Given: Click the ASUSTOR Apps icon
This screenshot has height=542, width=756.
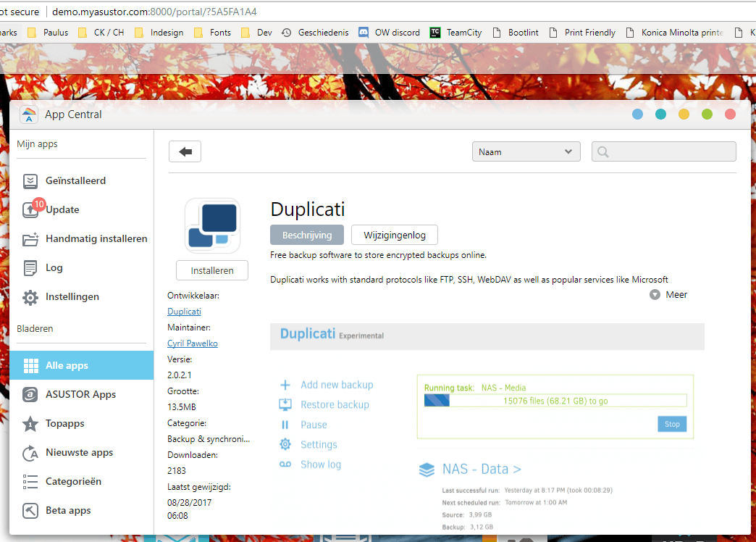Looking at the screenshot, I should (30, 395).
